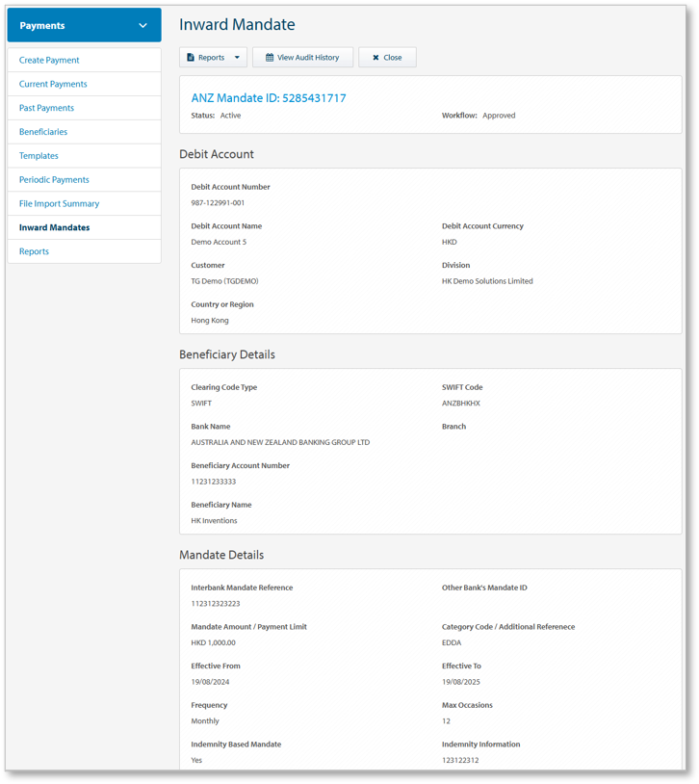Go to Current Payments
Viewport: 699px width, 784px height.
[53, 84]
